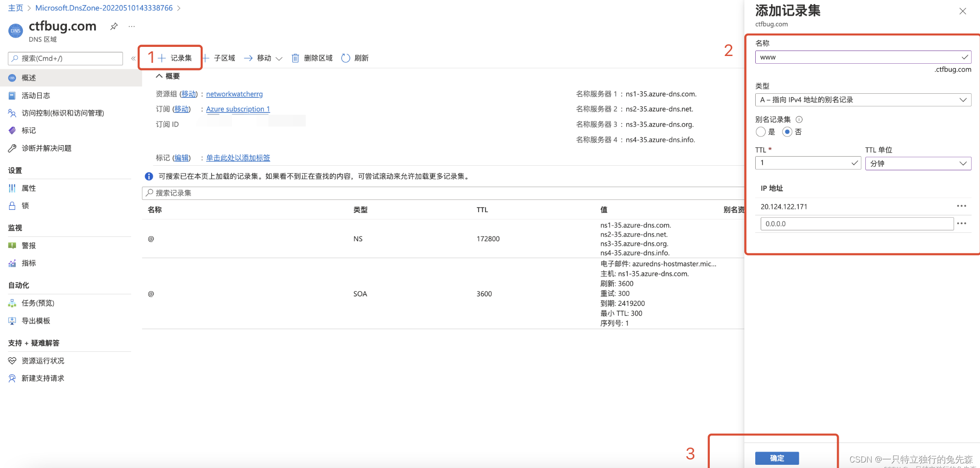Click the empty 0.0.0.0 IP address field

pyautogui.click(x=857, y=224)
